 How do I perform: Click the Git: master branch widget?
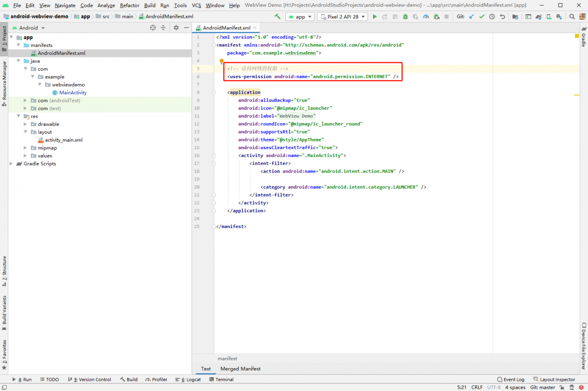(543, 387)
